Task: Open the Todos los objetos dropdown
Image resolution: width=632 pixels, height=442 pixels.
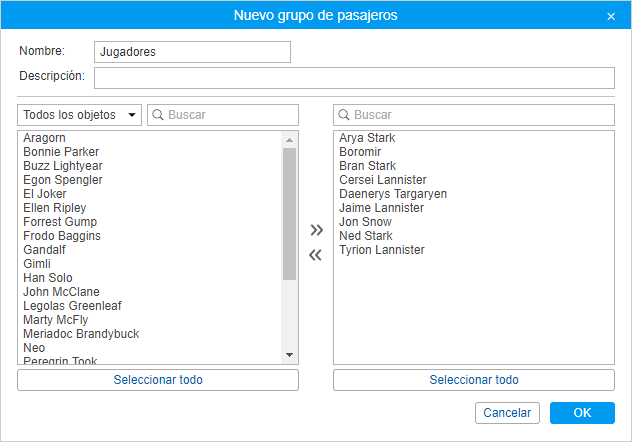Action: pos(79,115)
